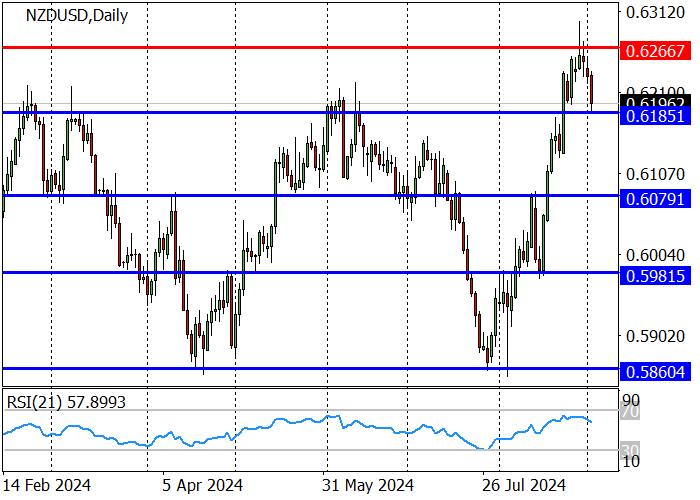The height and width of the screenshot is (500, 700).
Task: Click the RSI 70 level label
Action: 631,411
